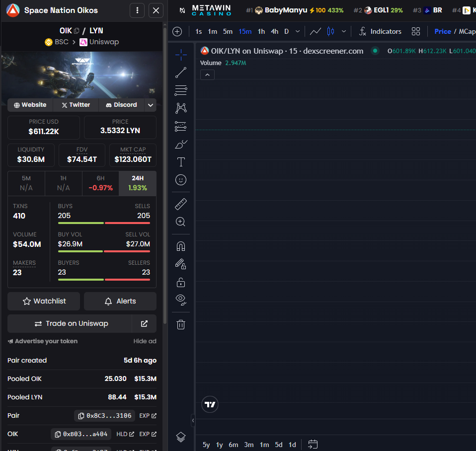476x451 pixels.
Task: Select the crosshair cursor tool
Action: point(181,55)
